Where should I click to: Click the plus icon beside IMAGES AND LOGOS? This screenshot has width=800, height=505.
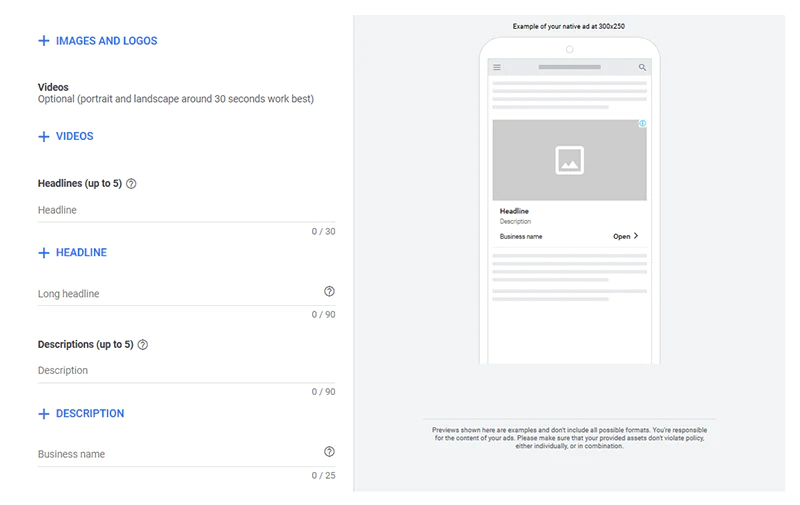coord(44,41)
